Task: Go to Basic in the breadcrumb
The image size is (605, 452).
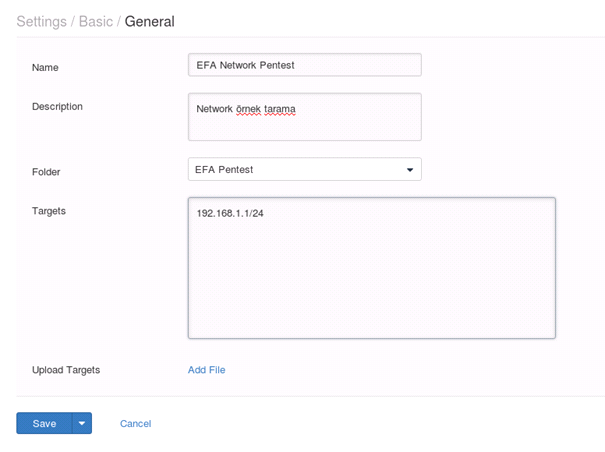Action: (96, 21)
